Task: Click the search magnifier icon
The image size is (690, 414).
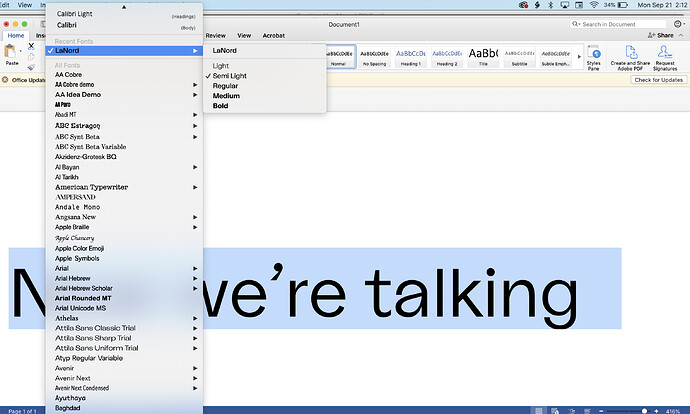Action: coord(576,24)
